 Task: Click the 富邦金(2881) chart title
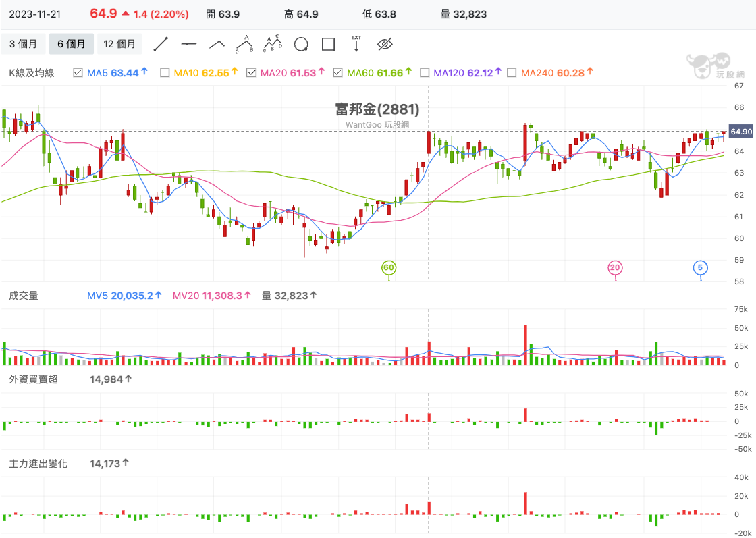pyautogui.click(x=377, y=109)
